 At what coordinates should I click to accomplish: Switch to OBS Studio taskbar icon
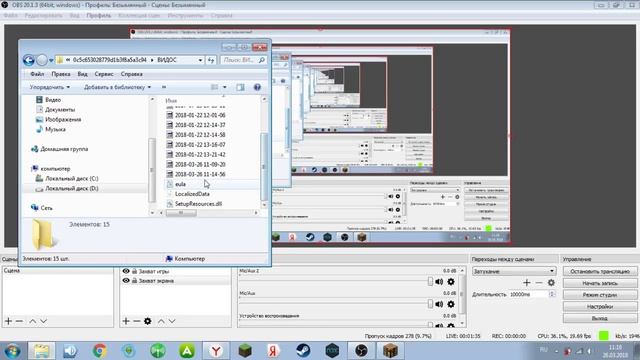[361, 351]
